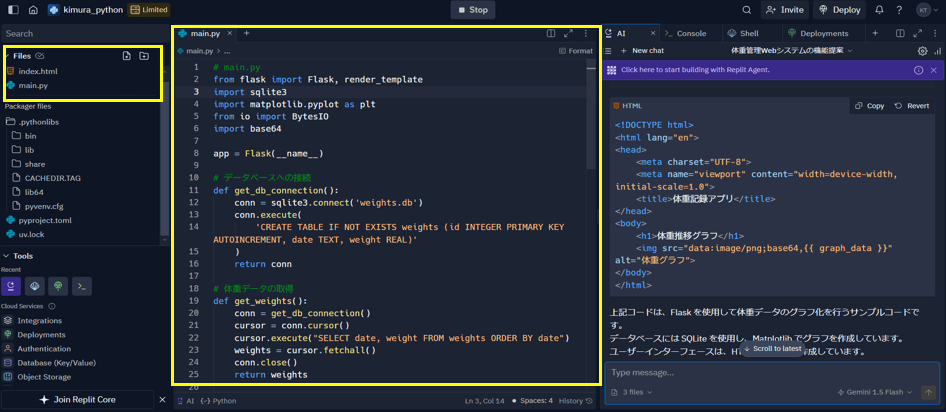Go to the Replit home icon
Screen dimensions: 946x412
(x=33, y=10)
